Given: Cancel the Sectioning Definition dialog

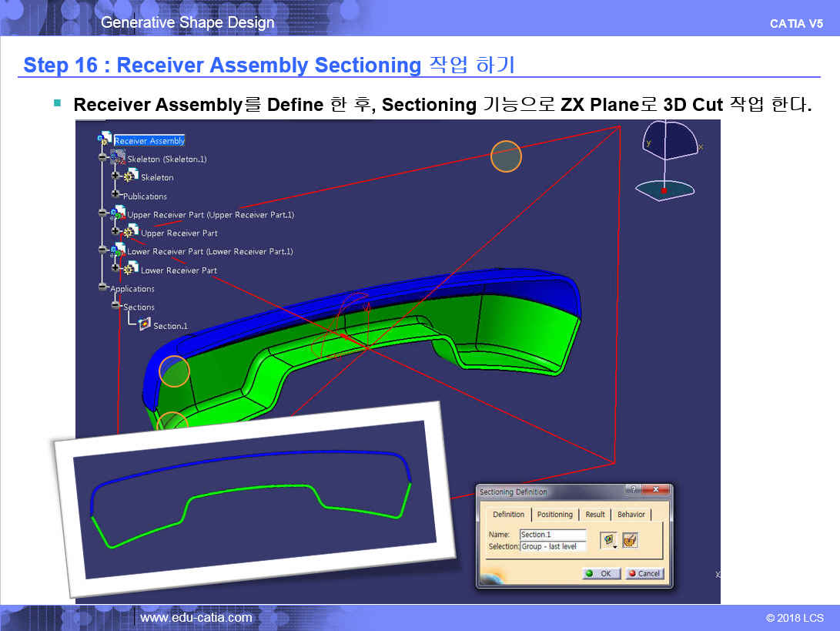Looking at the screenshot, I should [x=644, y=573].
